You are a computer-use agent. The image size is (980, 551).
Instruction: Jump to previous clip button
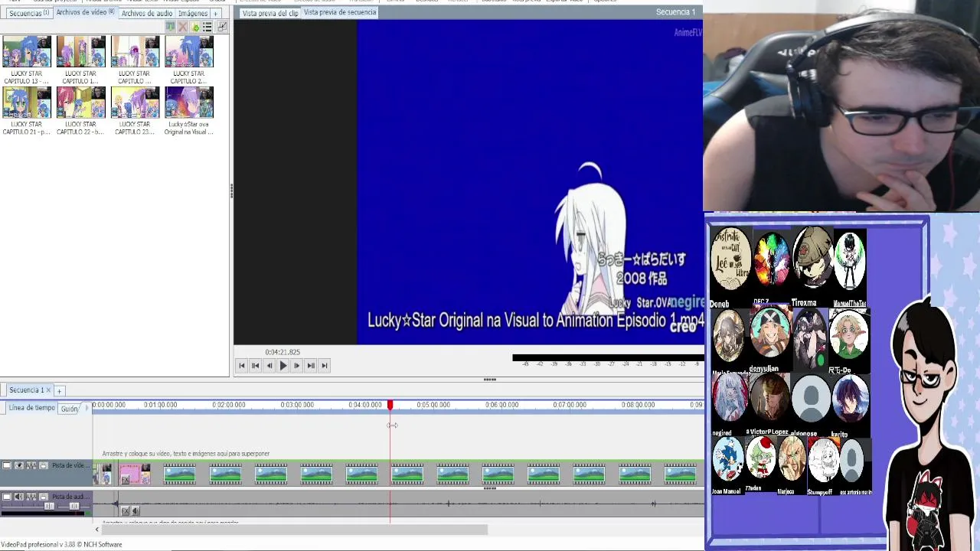tap(256, 366)
